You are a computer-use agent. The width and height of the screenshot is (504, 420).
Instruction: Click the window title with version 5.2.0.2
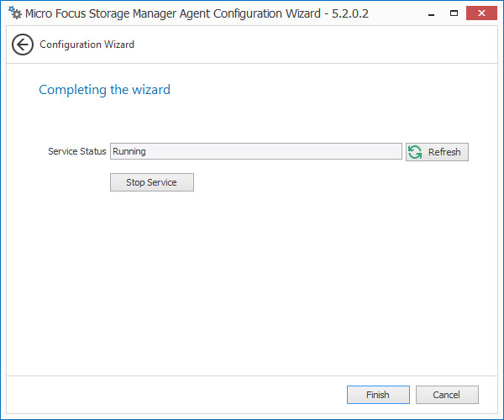point(197,13)
